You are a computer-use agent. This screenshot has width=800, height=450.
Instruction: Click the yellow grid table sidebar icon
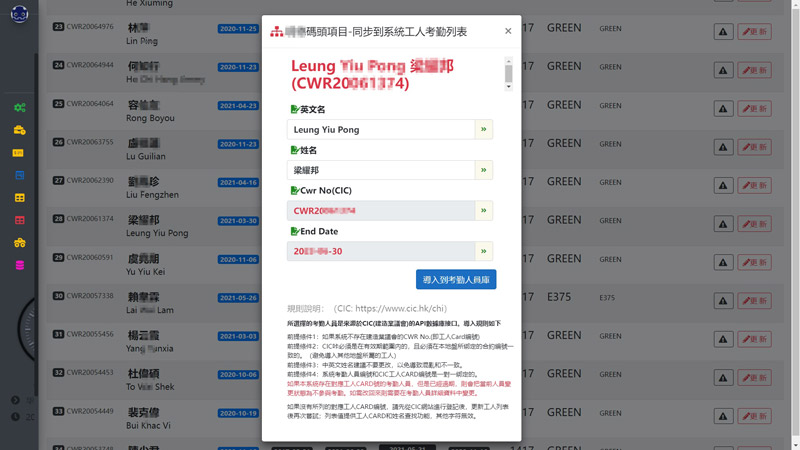[19, 198]
